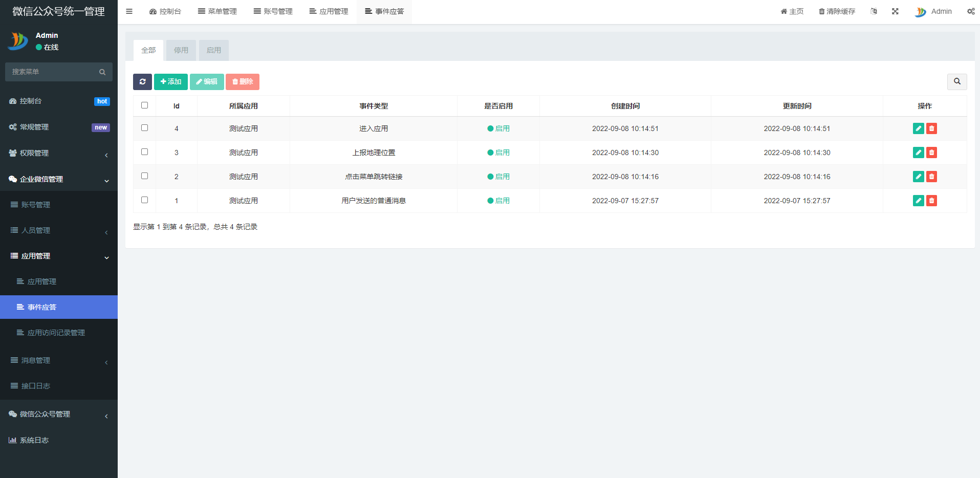Click the green edit pencil for row Id 4
Viewport: 980px width, 478px height.
tap(918, 128)
